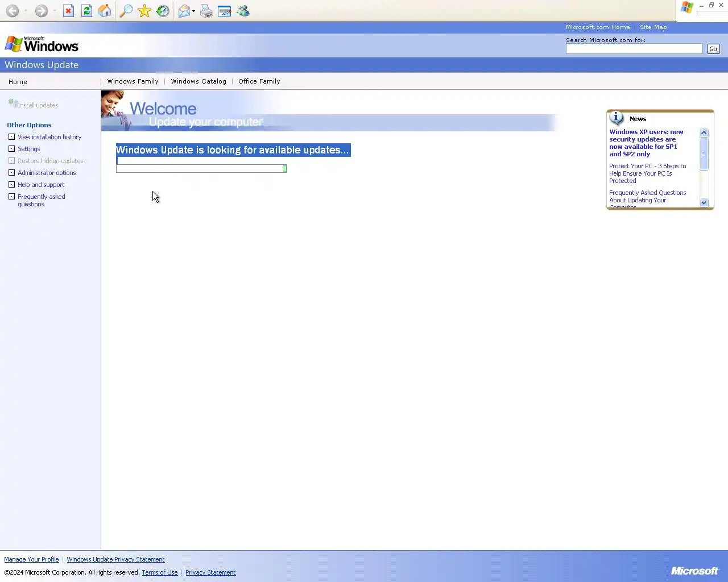Screen dimensions: 728x582
Task: Print the page with printer icon
Action: click(206, 11)
